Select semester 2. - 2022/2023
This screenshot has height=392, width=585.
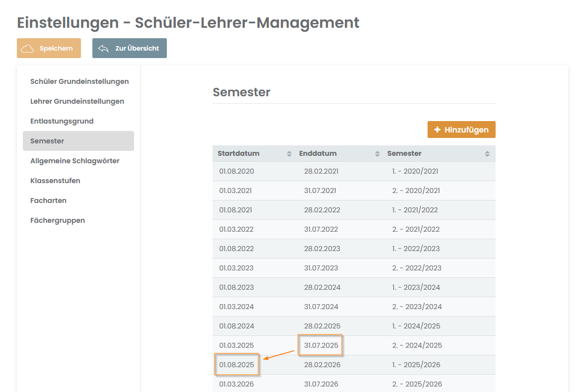tap(417, 268)
